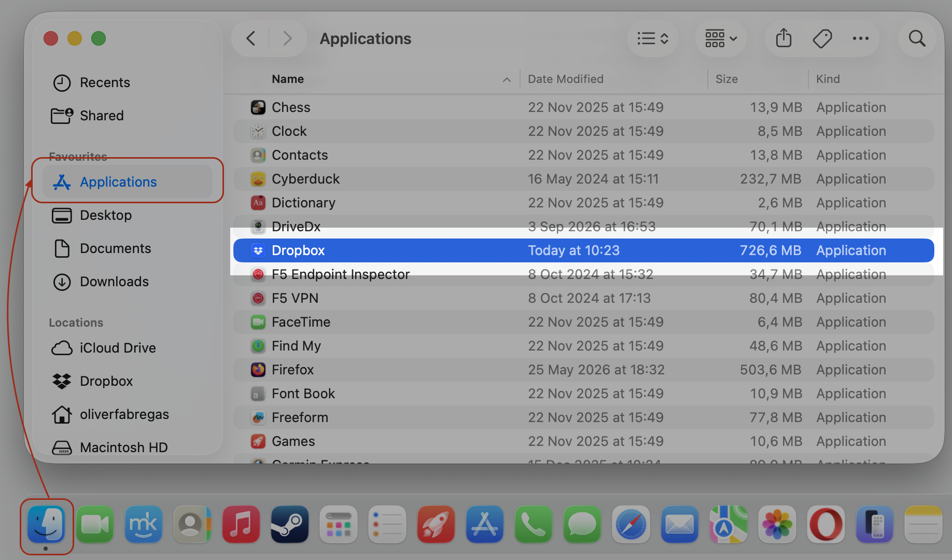
Task: Select the F5 VPN row
Action: tap(583, 298)
